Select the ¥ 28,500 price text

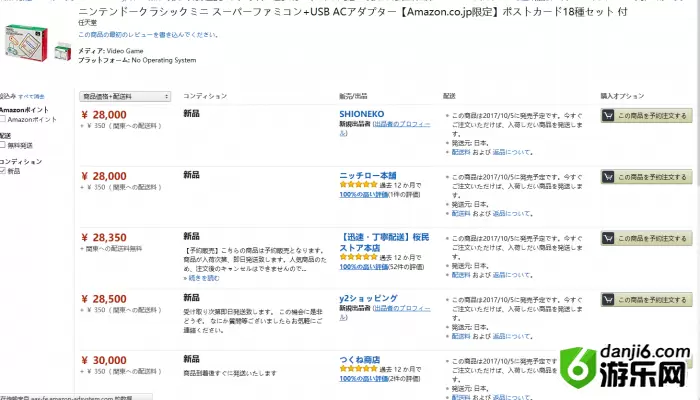tap(104, 299)
